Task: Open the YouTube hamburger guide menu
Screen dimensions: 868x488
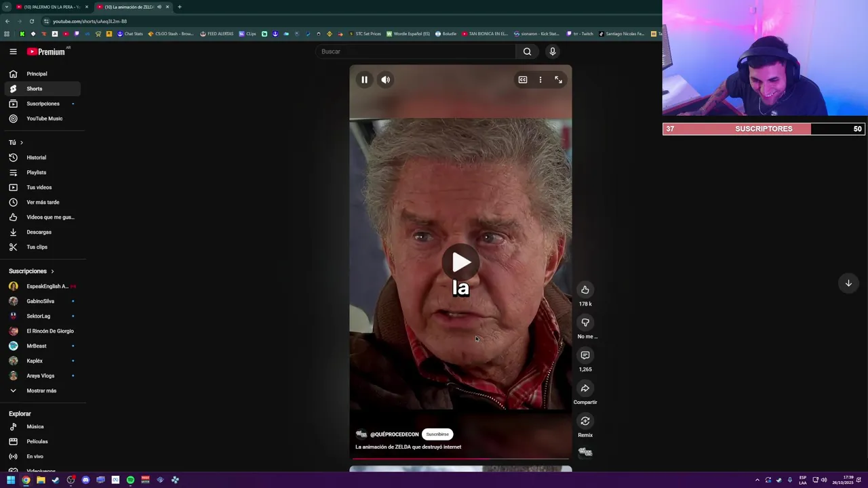Action: [x=13, y=52]
